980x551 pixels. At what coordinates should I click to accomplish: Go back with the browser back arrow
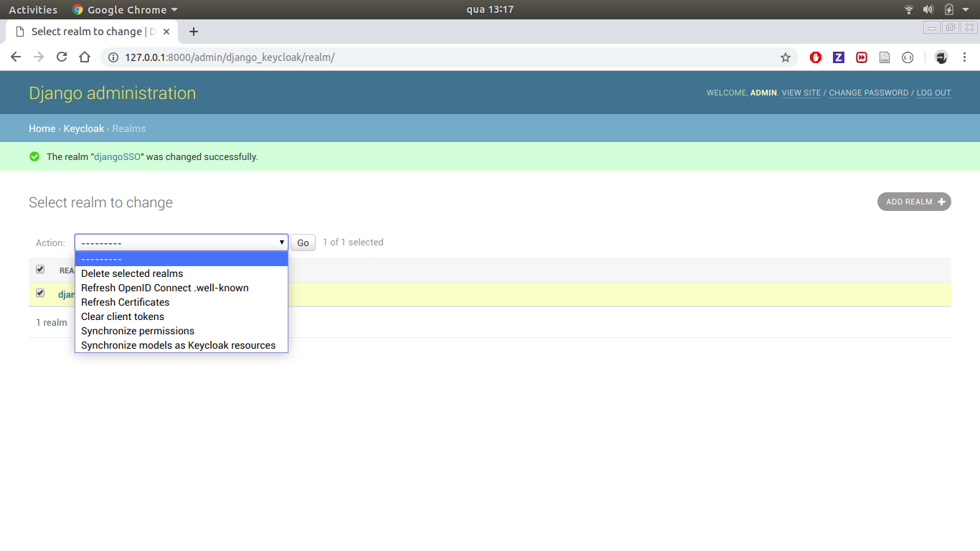[x=16, y=57]
